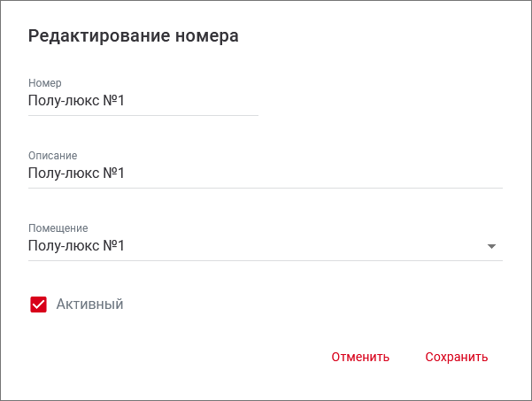The height and width of the screenshot is (401, 532).
Task: Open the Помещение combo box
Action: click(x=265, y=245)
